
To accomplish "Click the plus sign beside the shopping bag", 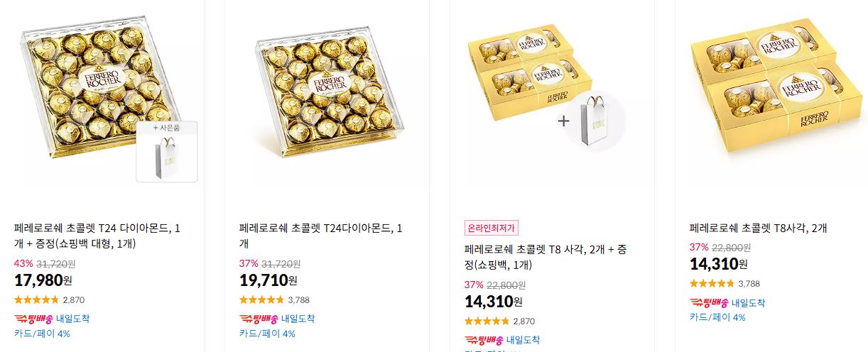I will point(563,121).
